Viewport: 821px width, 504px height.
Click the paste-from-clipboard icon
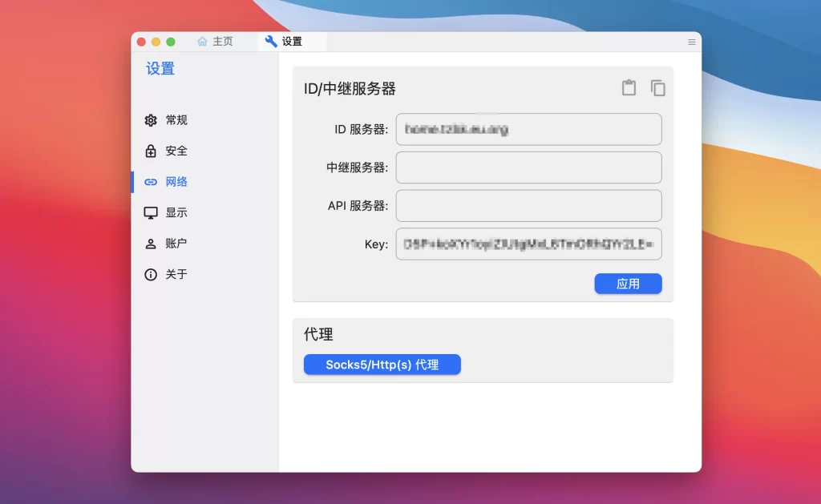click(x=629, y=88)
